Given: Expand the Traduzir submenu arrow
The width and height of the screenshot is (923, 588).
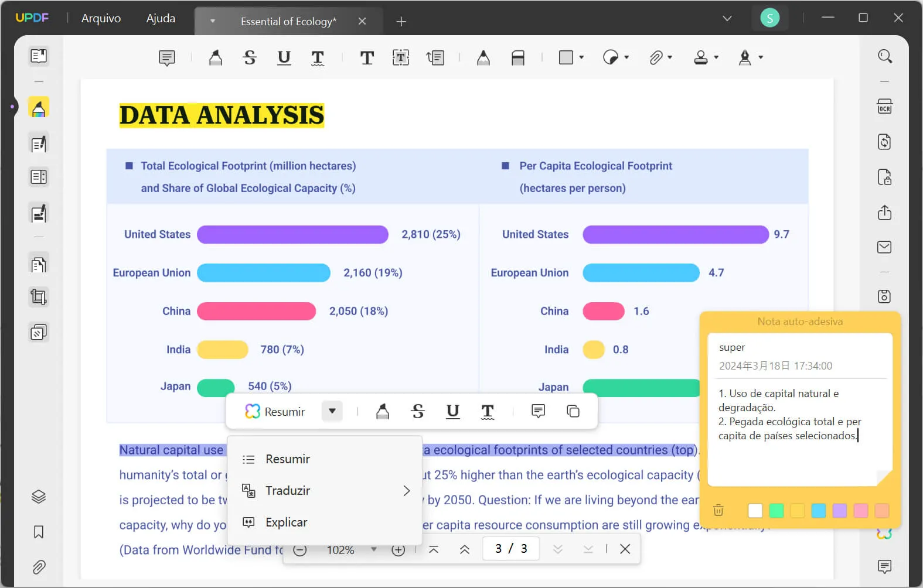Looking at the screenshot, I should (407, 491).
